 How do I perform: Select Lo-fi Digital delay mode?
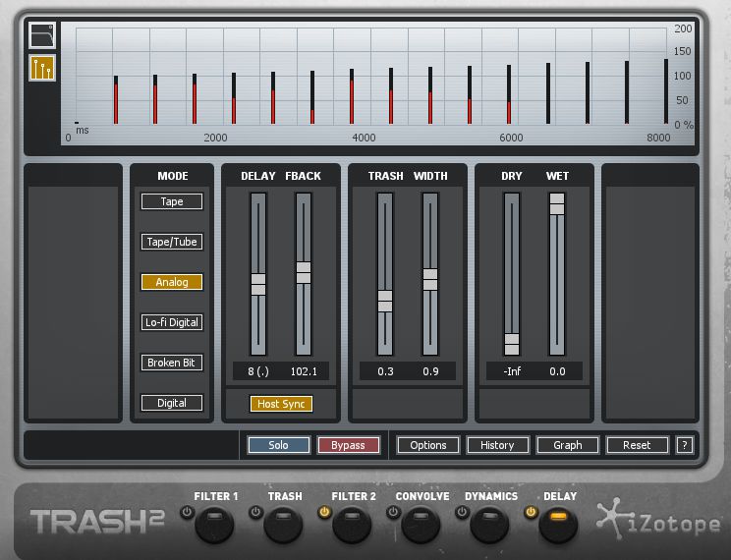click(x=172, y=322)
